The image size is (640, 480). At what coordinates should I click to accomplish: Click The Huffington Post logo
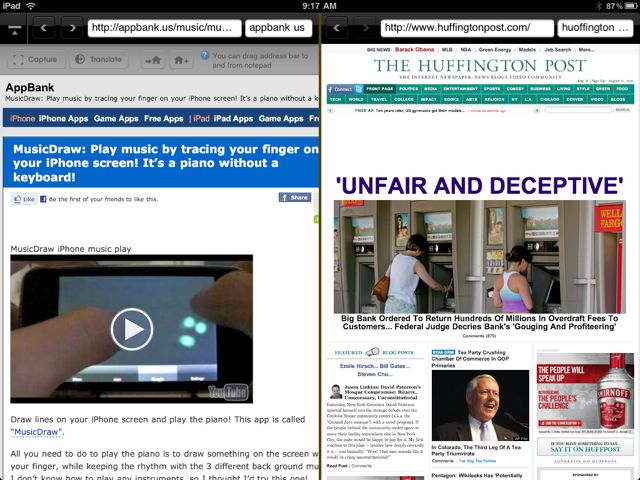pos(480,66)
